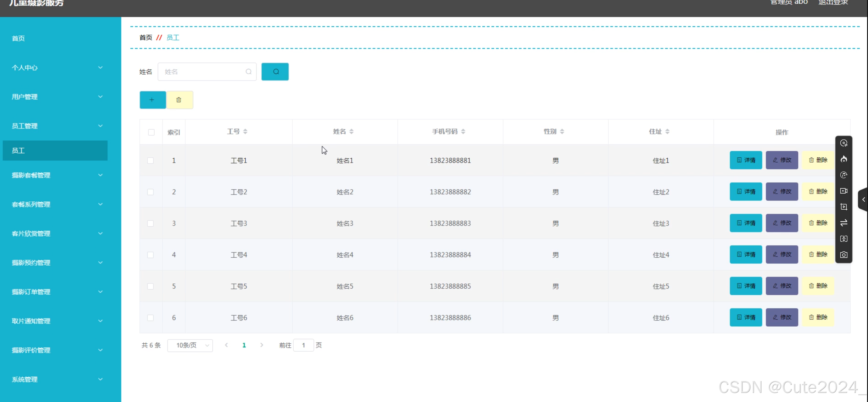
Task: Click 修改 button for 姓名5 row
Action: click(782, 286)
